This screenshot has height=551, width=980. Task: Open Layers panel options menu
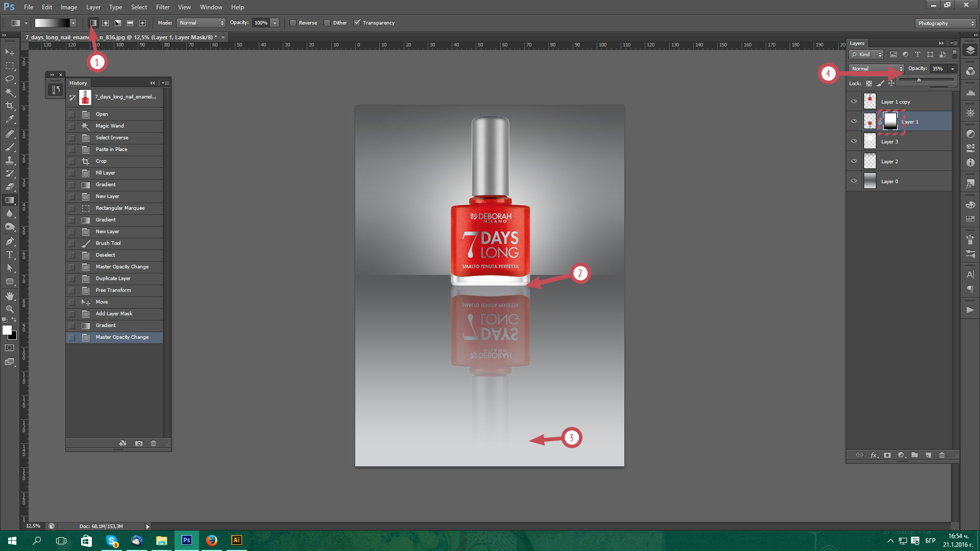point(953,43)
